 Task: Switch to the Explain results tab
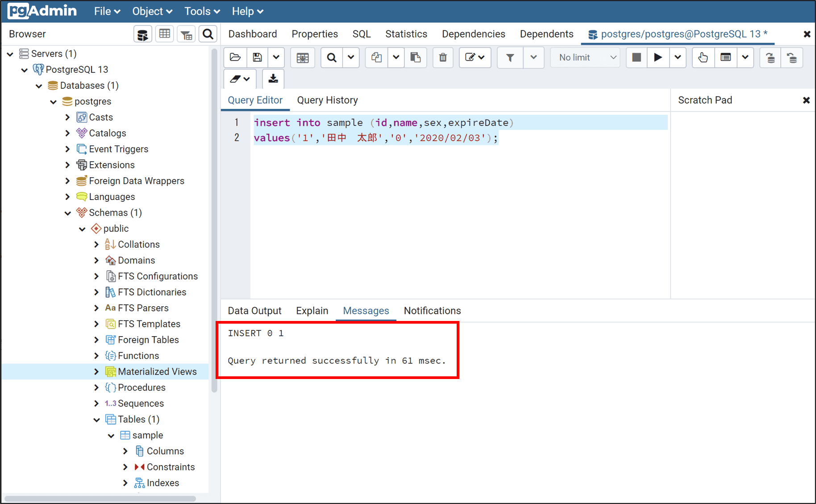[x=312, y=311]
